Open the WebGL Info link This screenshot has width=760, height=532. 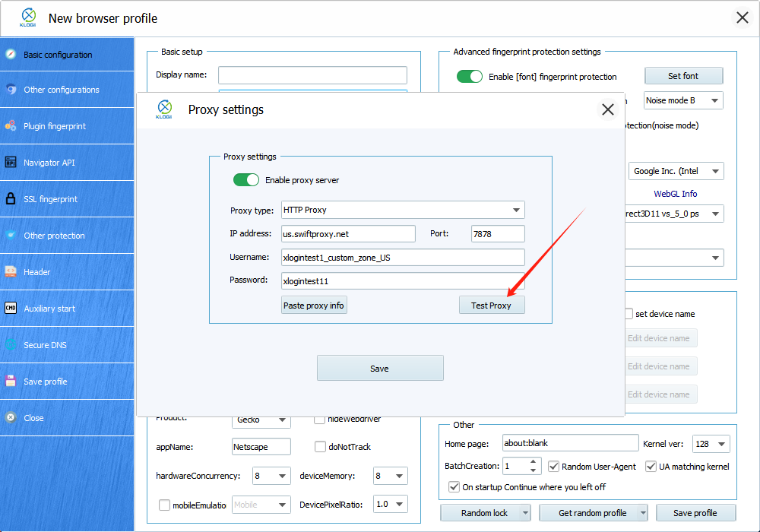pyautogui.click(x=675, y=194)
